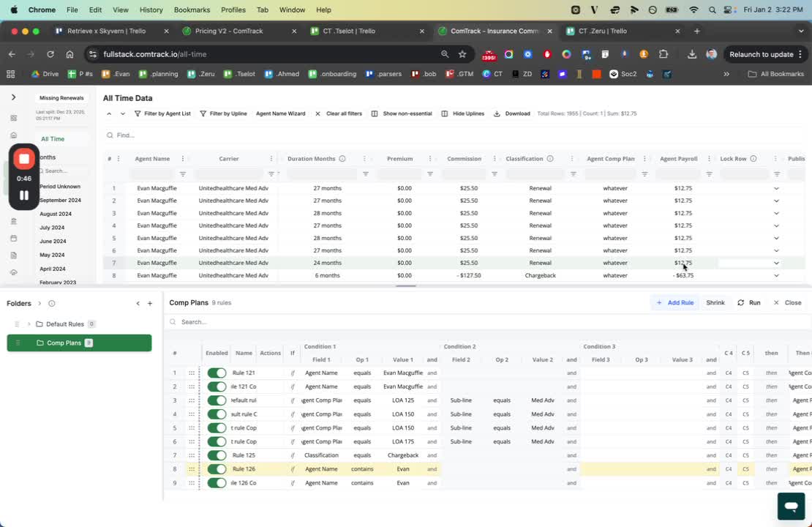Download the All Time Data table

pos(512,113)
